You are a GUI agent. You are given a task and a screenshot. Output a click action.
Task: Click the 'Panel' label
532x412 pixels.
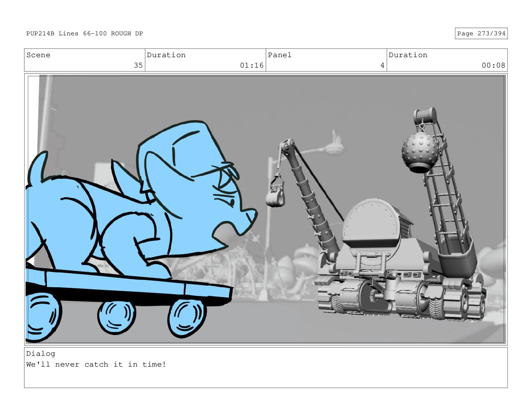pos(280,55)
